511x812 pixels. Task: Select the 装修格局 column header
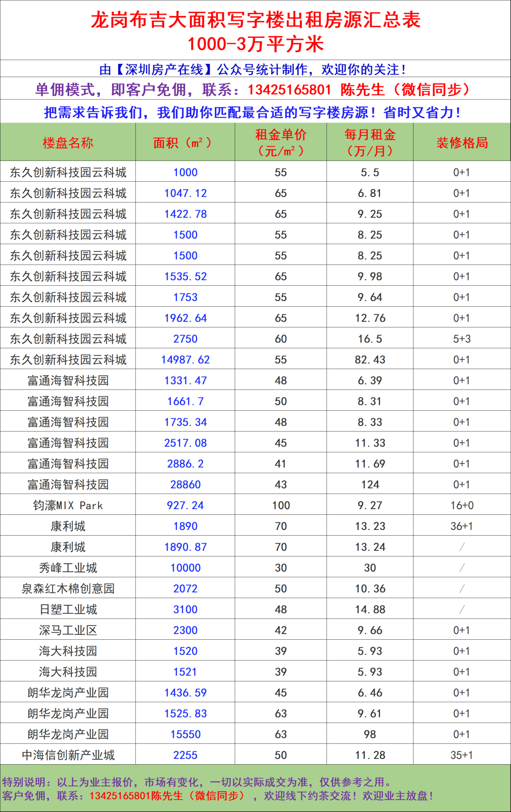[462, 142]
